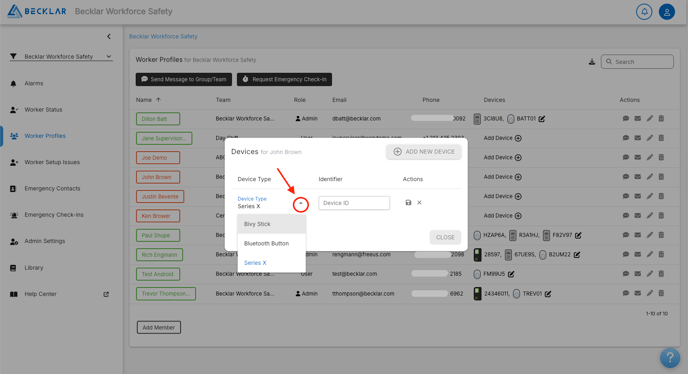Add device plus icon in Joe Demo row
This screenshot has height=374, width=688.
(x=518, y=158)
